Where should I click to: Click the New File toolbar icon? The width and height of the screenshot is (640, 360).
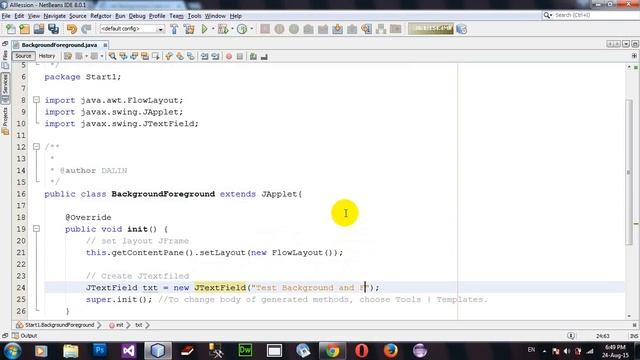click(x=10, y=29)
